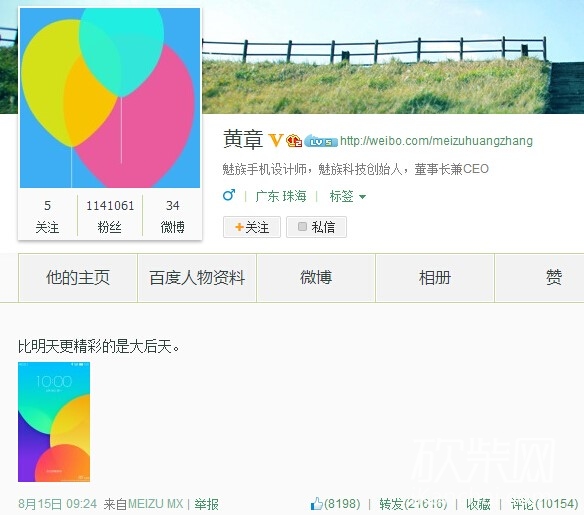Click the +关注 follow button

point(252,227)
